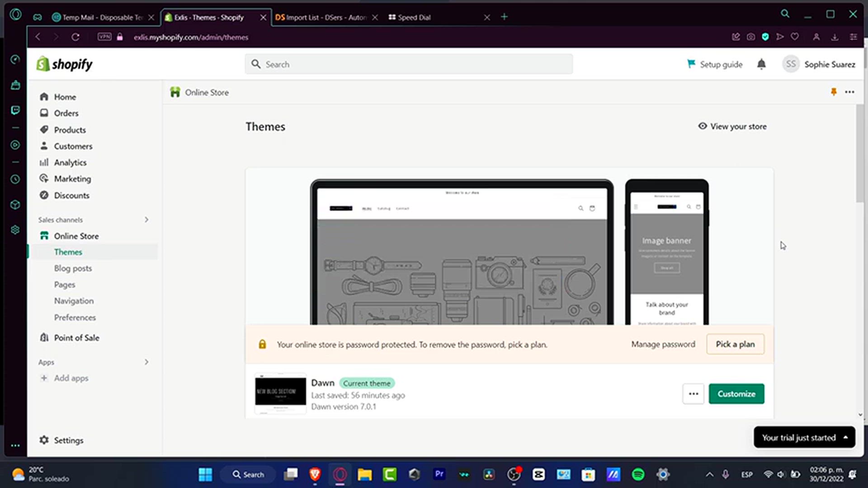
Task: Click View your store
Action: click(732, 127)
